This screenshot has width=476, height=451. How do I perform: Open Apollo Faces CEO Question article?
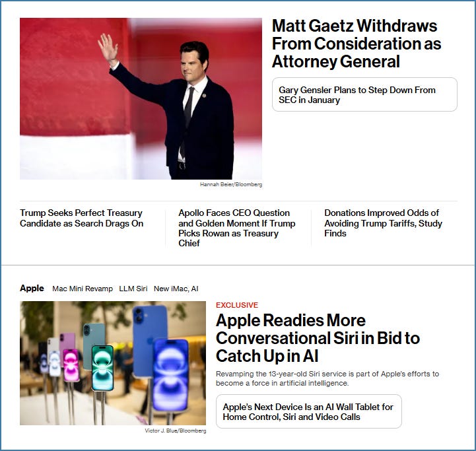[x=237, y=228]
